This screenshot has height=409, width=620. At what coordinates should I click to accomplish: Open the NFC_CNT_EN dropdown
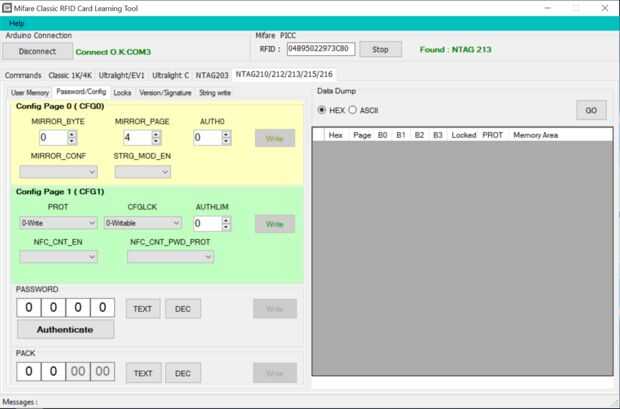tap(59, 257)
